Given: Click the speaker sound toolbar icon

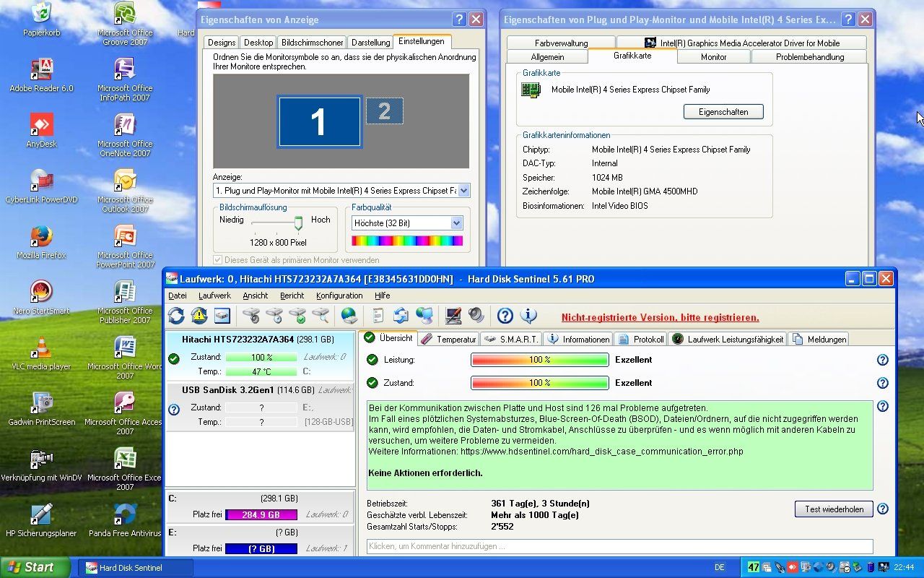Looking at the screenshot, I should pos(476,316).
